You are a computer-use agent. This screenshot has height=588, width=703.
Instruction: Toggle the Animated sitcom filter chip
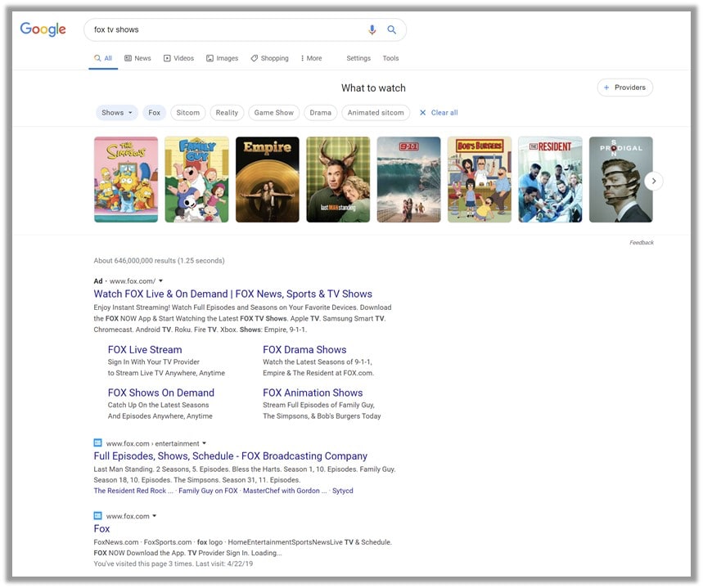(x=376, y=113)
